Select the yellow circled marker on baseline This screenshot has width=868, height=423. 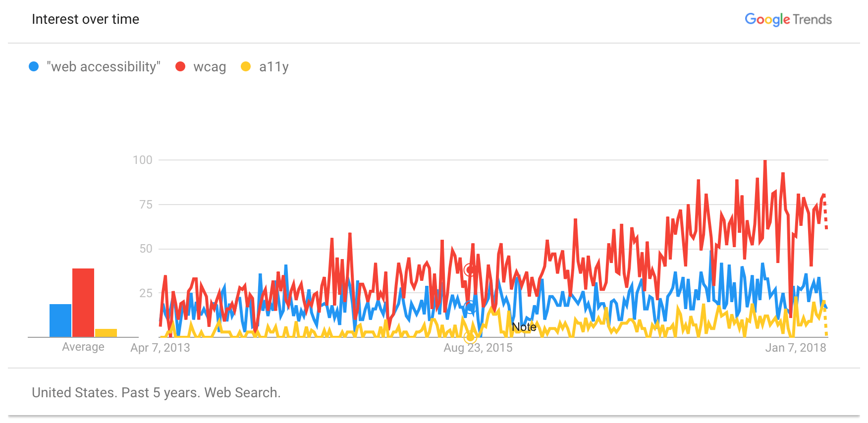[x=470, y=337]
